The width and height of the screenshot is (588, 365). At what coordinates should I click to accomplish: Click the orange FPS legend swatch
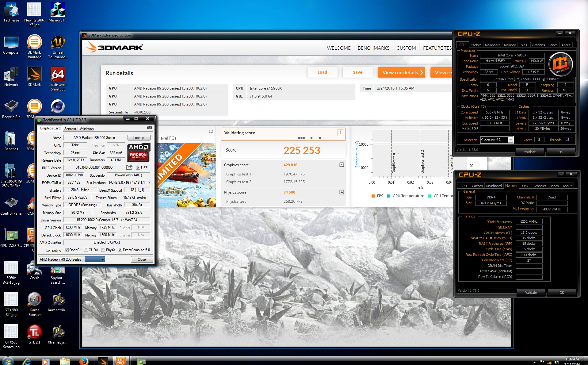click(373, 196)
